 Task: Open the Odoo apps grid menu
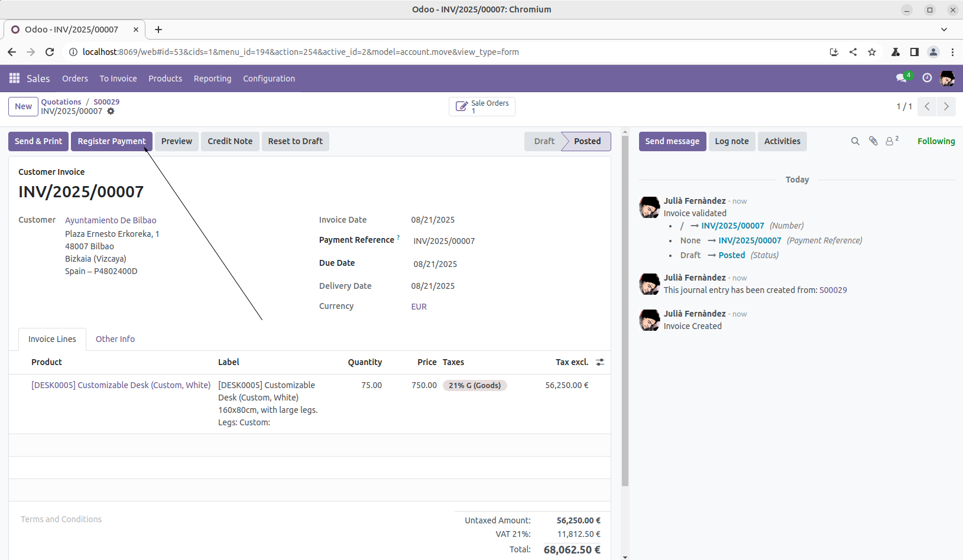point(15,79)
